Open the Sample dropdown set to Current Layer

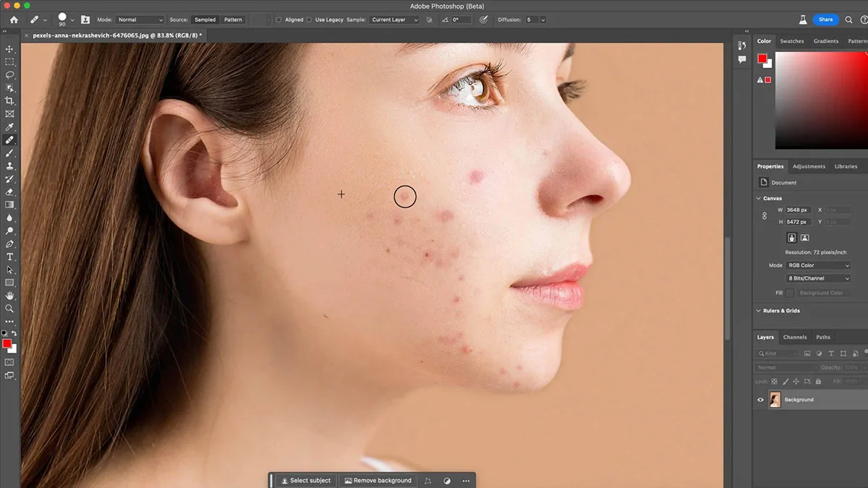tap(394, 20)
